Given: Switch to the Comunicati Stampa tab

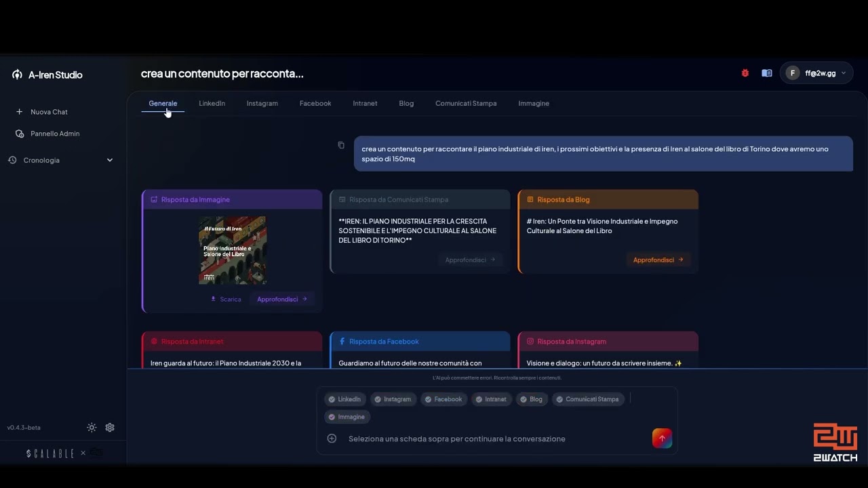Looking at the screenshot, I should coord(466,103).
